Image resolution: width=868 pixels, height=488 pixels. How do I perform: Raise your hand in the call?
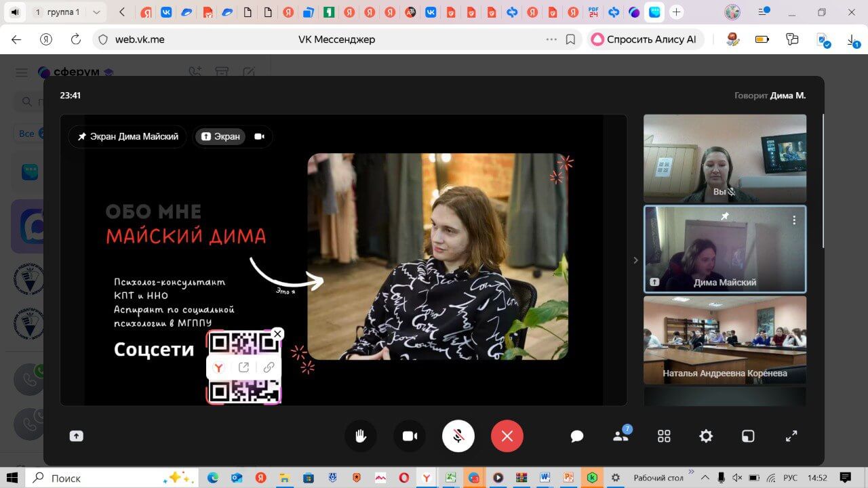pyautogui.click(x=360, y=436)
